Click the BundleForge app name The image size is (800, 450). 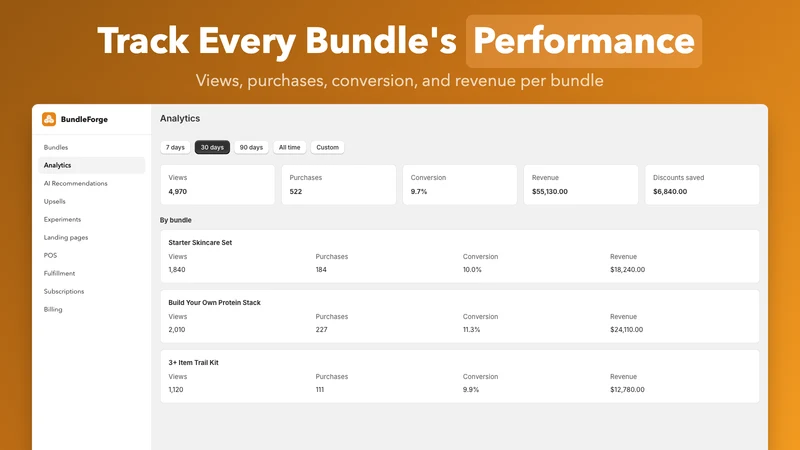[84, 119]
